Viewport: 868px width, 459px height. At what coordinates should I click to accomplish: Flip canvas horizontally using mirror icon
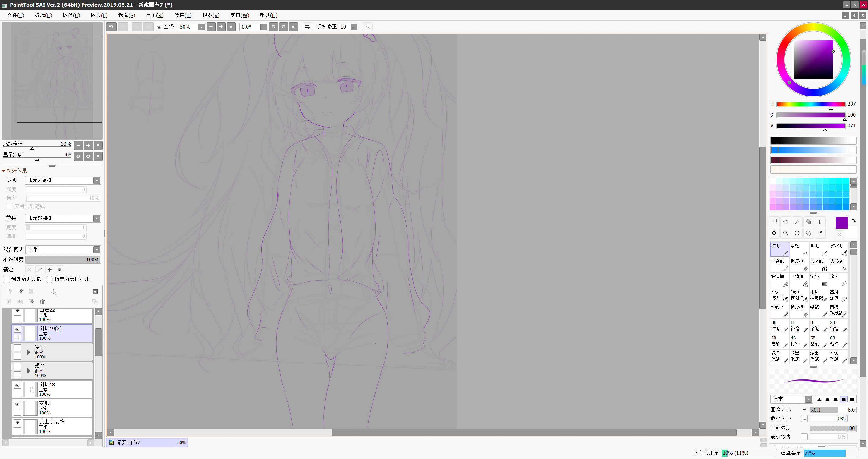click(307, 27)
